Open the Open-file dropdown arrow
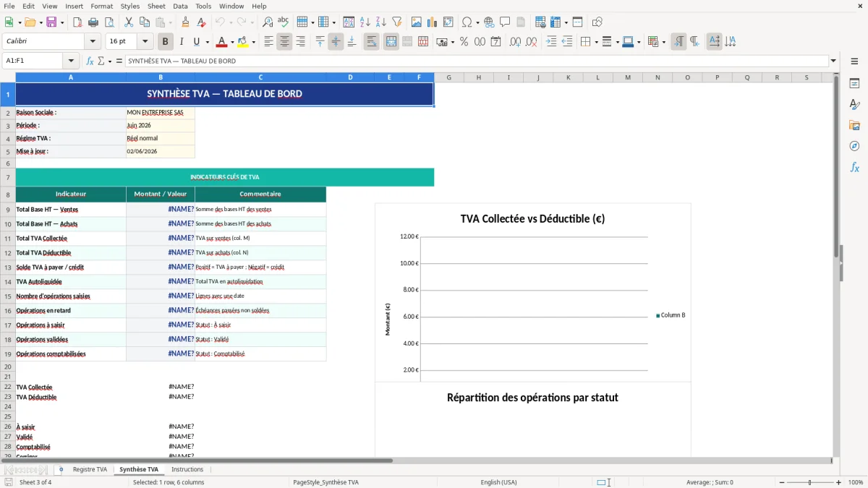Screen dimensions: 868x488 pos(40,22)
